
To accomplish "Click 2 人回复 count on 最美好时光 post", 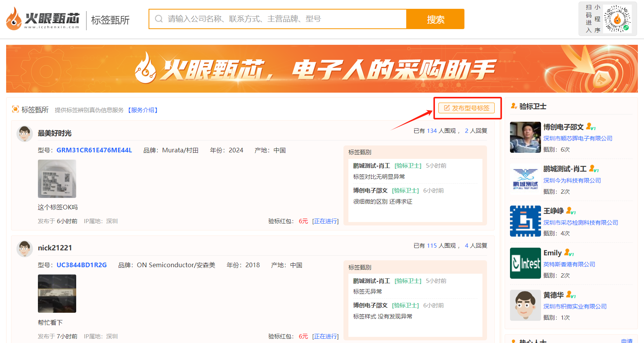I will click(x=476, y=131).
